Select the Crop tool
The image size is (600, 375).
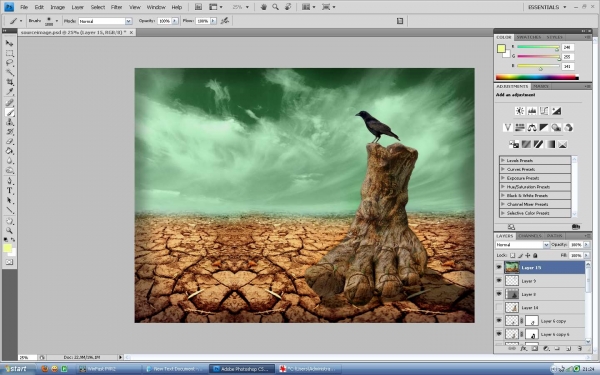(x=10, y=82)
